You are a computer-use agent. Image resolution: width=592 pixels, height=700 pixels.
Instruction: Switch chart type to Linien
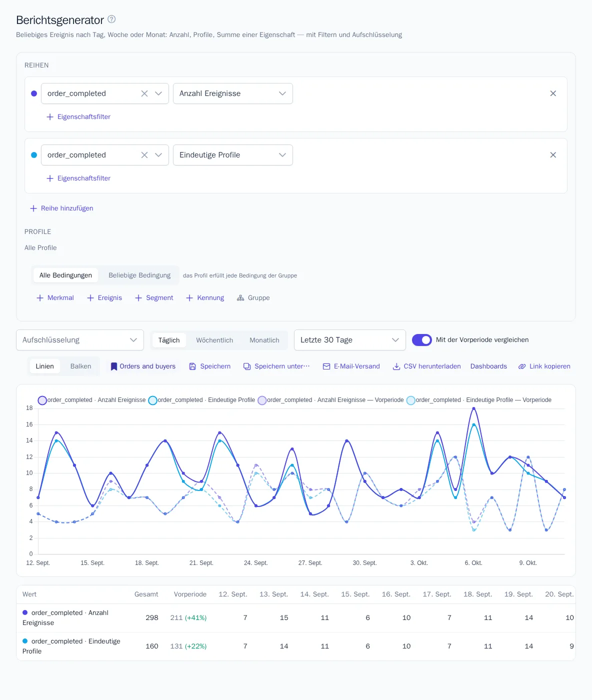[44, 366]
